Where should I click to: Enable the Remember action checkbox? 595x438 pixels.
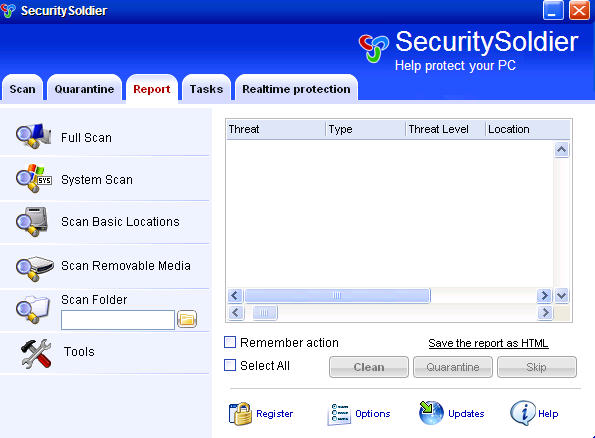coord(230,342)
